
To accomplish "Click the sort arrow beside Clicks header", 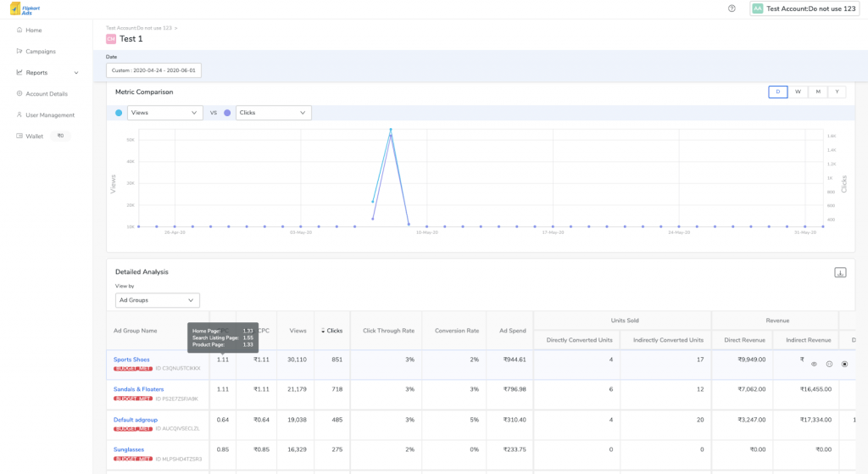I will pyautogui.click(x=323, y=331).
